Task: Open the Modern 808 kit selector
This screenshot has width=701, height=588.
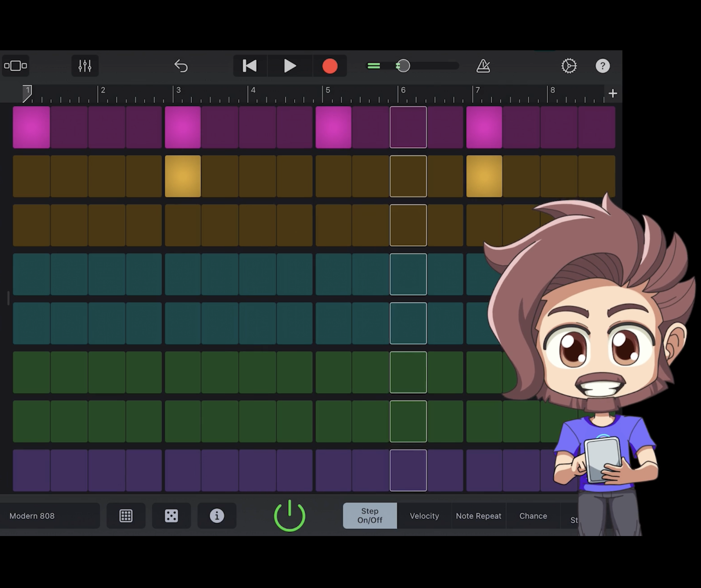Action: pyautogui.click(x=50, y=516)
